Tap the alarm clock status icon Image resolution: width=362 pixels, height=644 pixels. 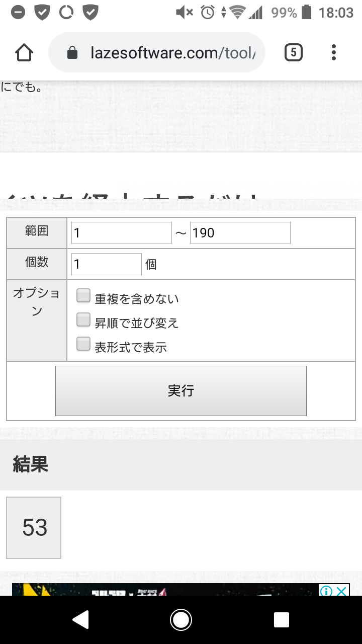tap(207, 13)
